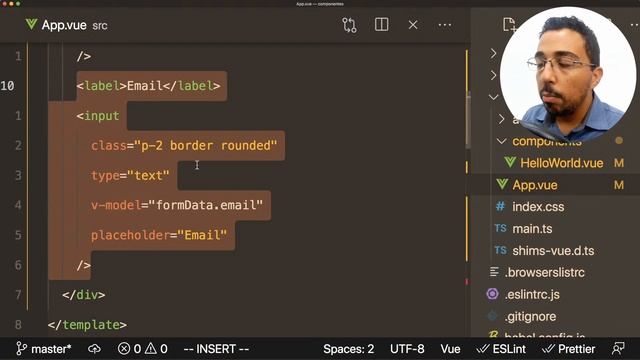This screenshot has width=640, height=360.
Task: Click the closing </div> tag
Action: 84,295
